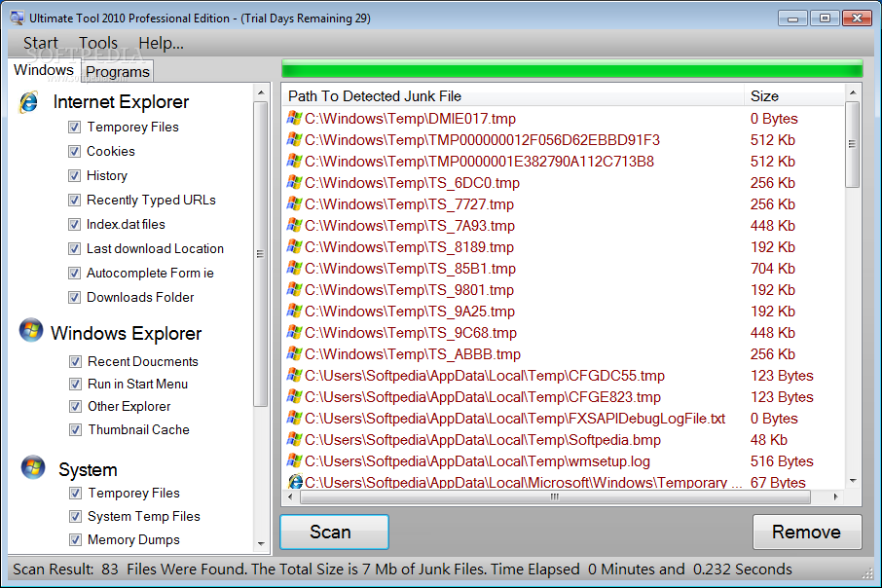Open the Tools menu

(98, 43)
